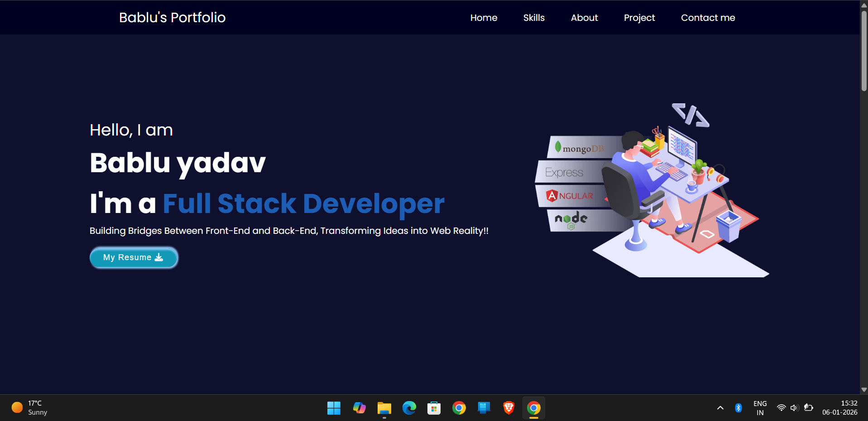Screen dimensions: 868x421
Task: Open File Explorer from the taskbar
Action: [x=384, y=408]
